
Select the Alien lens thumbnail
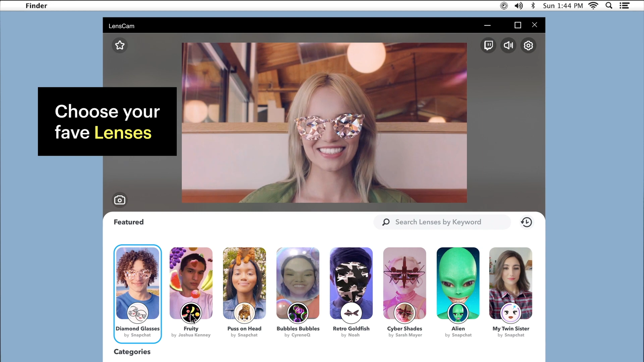(x=458, y=283)
